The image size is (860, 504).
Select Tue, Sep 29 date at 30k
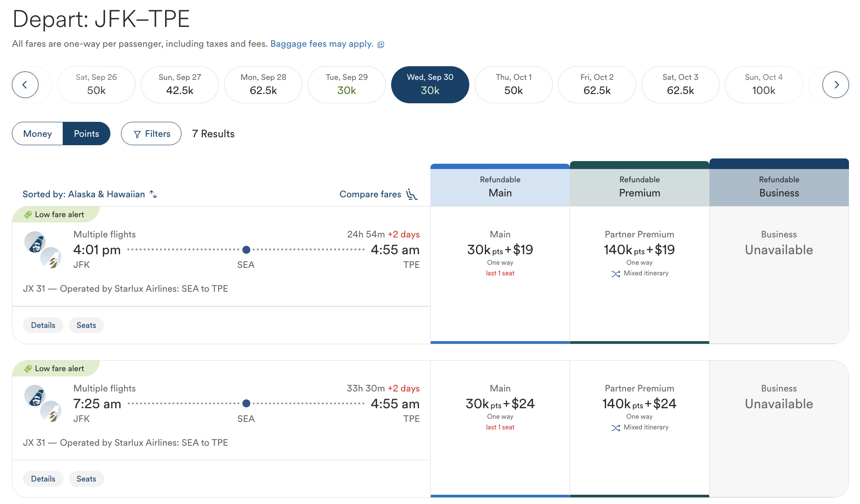347,85
